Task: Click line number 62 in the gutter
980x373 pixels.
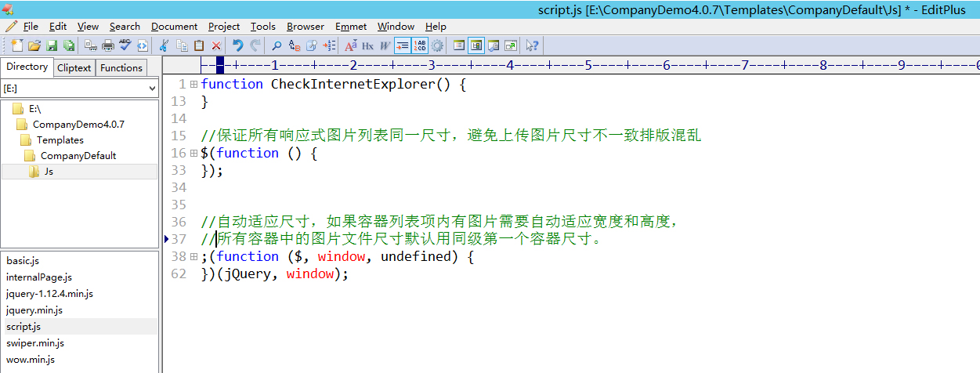Action: pyautogui.click(x=178, y=273)
